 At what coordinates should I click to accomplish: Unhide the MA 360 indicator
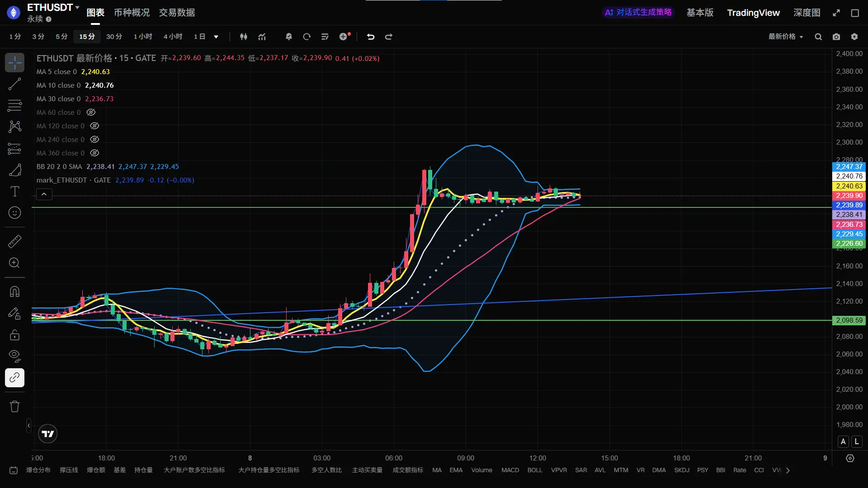click(94, 153)
